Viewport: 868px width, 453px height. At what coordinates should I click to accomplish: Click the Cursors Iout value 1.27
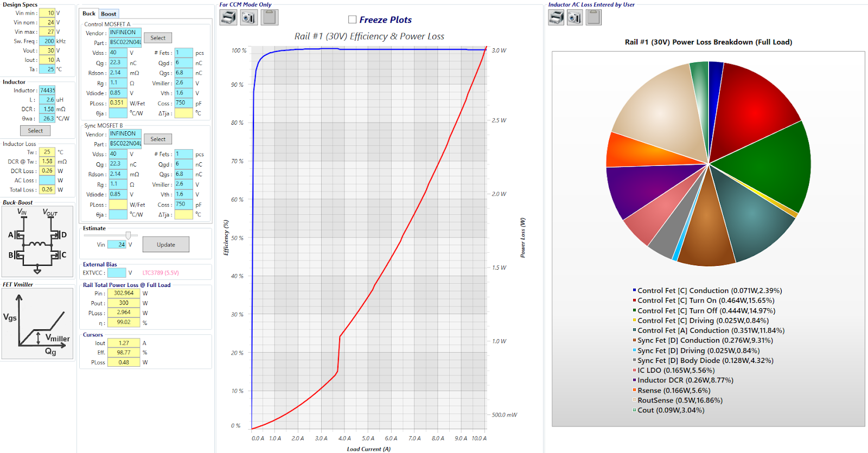(124, 343)
